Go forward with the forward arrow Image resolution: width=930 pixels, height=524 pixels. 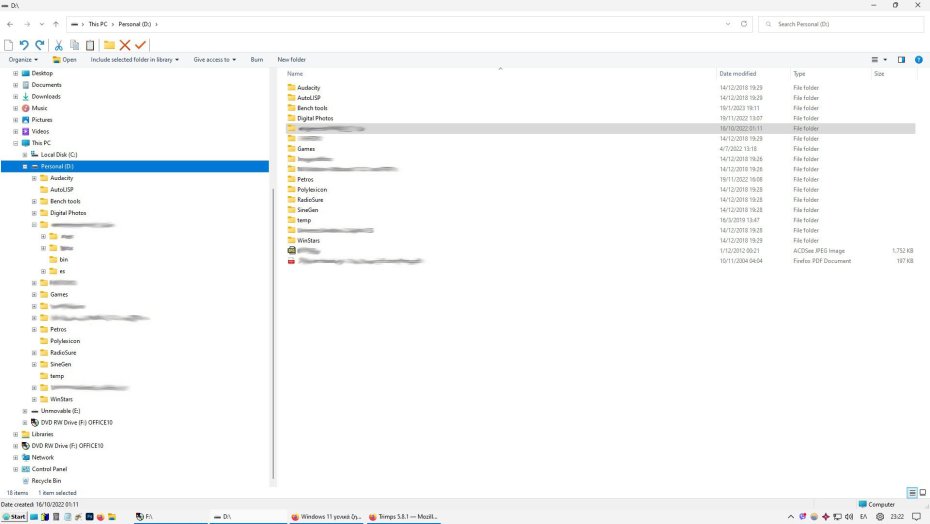click(x=27, y=24)
